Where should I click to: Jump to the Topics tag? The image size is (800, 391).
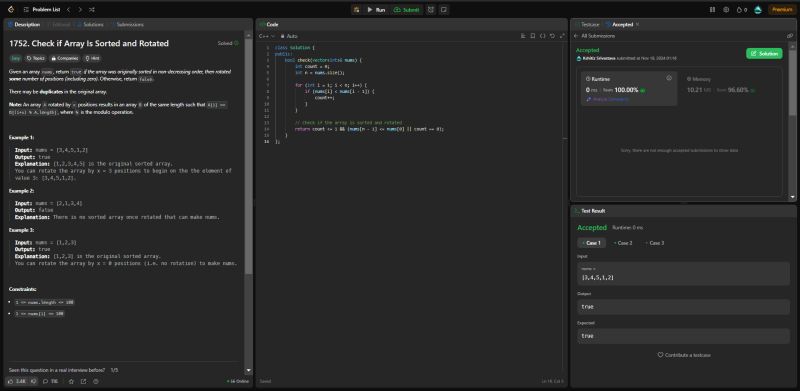click(x=36, y=58)
